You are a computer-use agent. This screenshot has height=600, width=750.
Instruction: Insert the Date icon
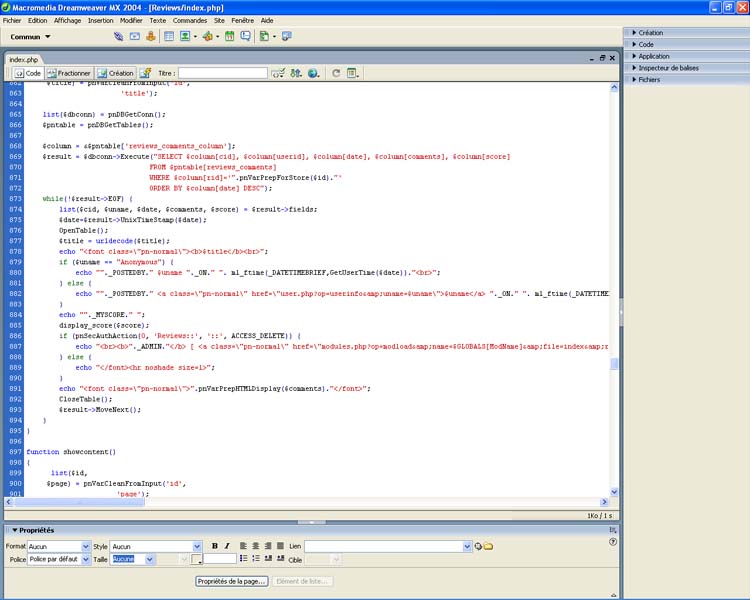[230, 36]
